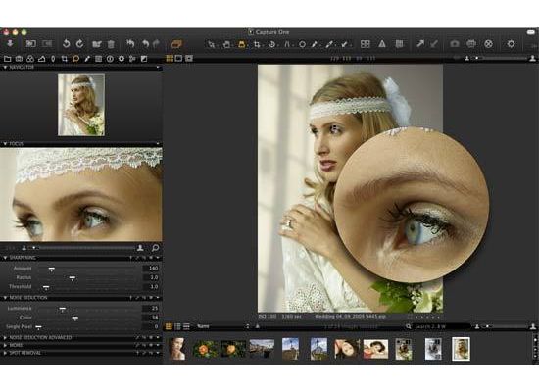Click the Copy adjustments up-arrow icon

point(420,44)
